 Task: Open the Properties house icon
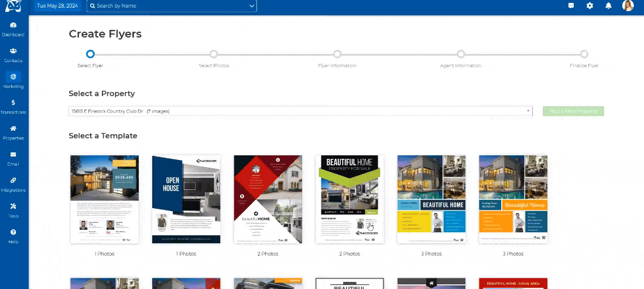[13, 128]
